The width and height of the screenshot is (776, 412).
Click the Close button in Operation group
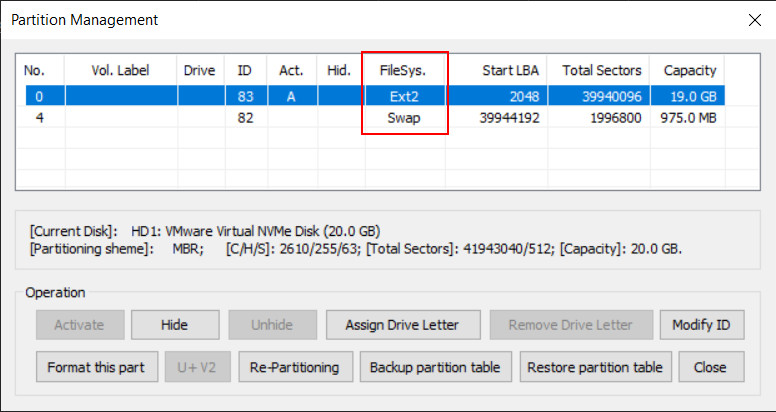[x=711, y=367]
